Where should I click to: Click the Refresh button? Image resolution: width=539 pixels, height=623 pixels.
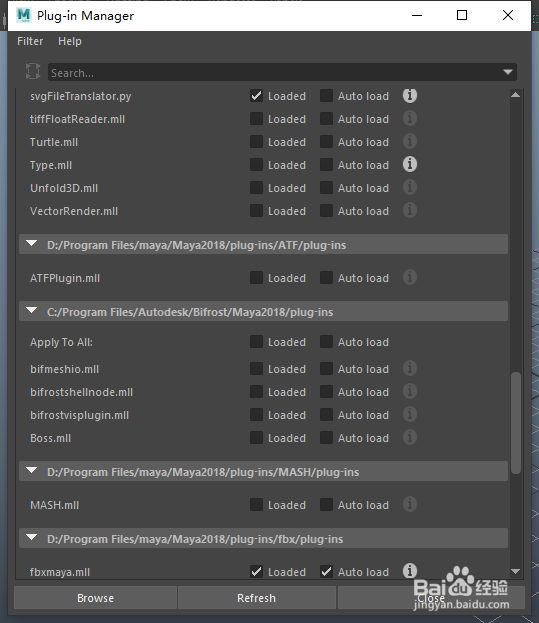(x=257, y=598)
